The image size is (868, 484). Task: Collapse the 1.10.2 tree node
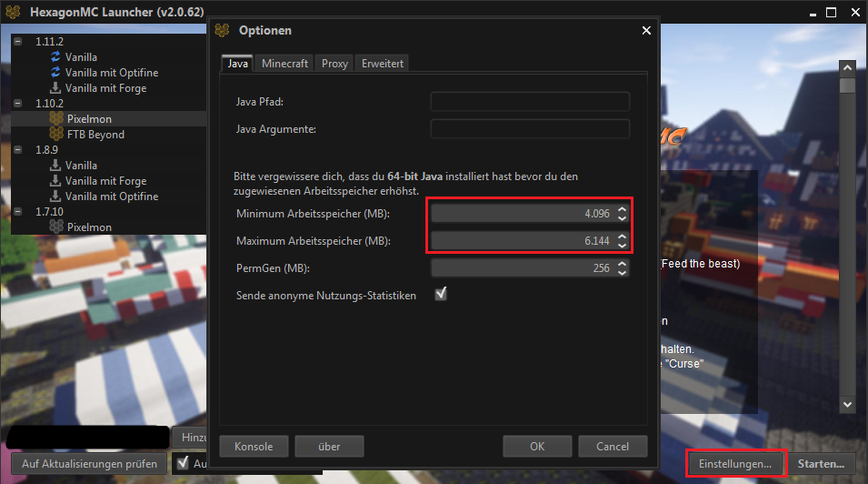pos(18,104)
